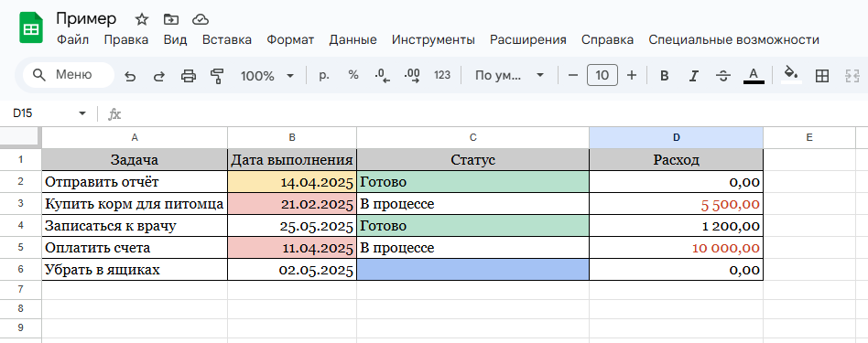Open more number formats 123
The width and height of the screenshot is (868, 343).
pos(442,75)
